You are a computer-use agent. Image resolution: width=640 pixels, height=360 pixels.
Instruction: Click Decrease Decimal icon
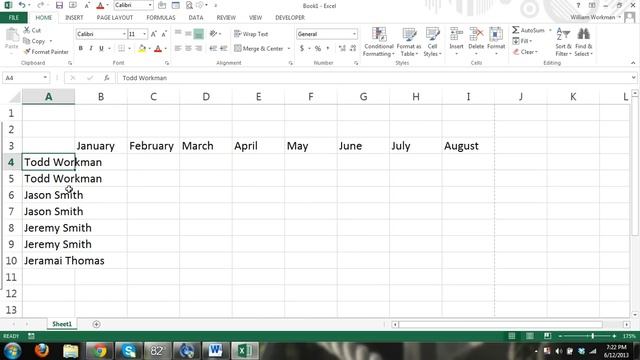353,49
